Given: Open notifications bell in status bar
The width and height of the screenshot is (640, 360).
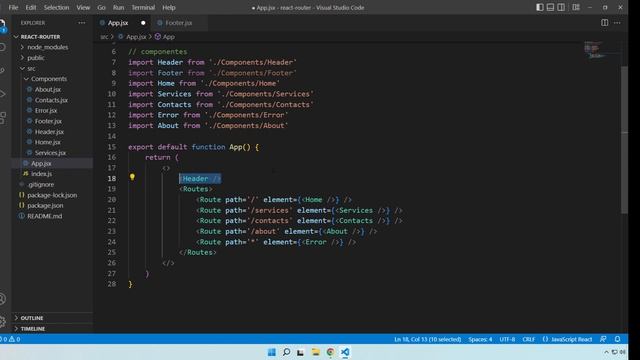Looking at the screenshot, I should tap(618, 339).
